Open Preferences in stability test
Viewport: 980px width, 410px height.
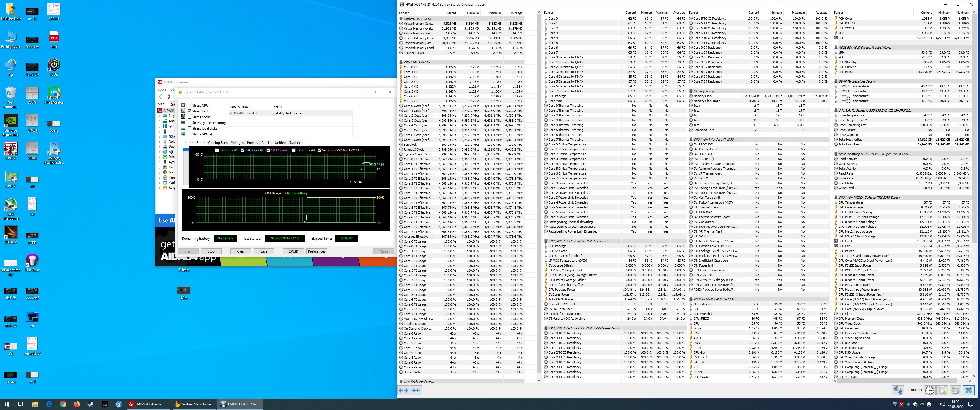point(317,251)
